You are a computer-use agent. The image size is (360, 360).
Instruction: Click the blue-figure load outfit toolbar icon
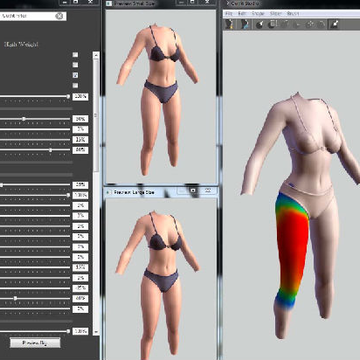click(245, 24)
